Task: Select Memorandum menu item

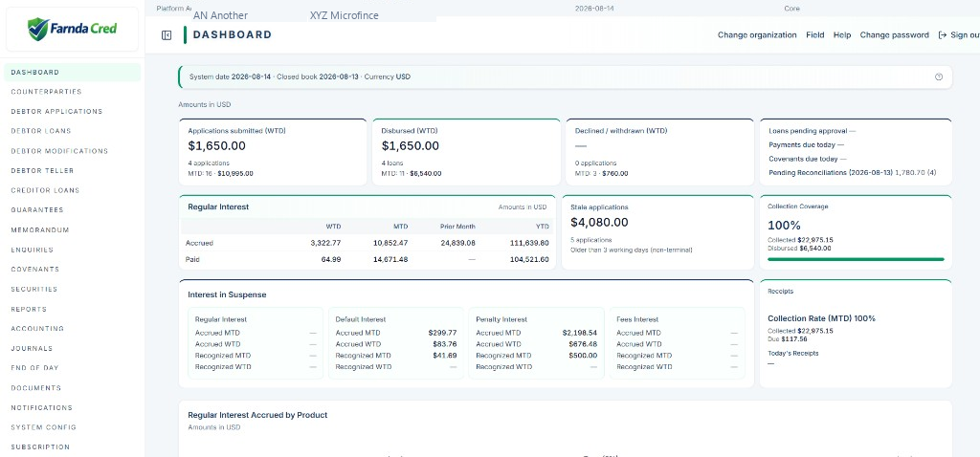Action: pyautogui.click(x=72, y=229)
